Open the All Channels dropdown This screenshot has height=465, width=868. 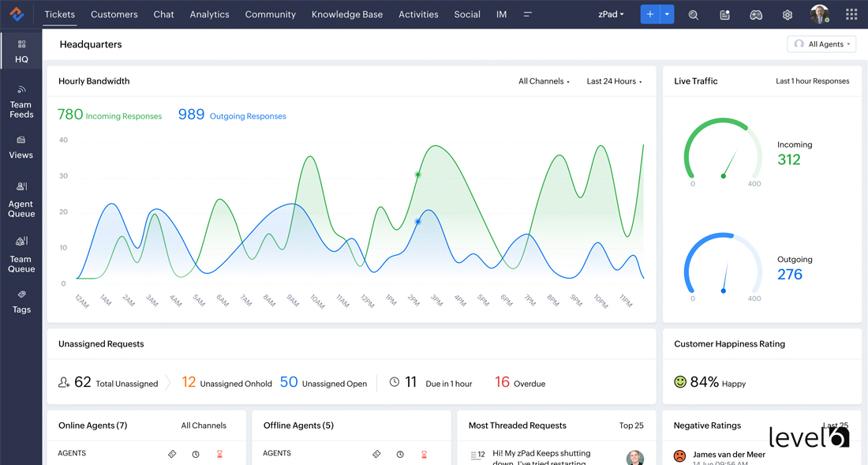coord(541,81)
